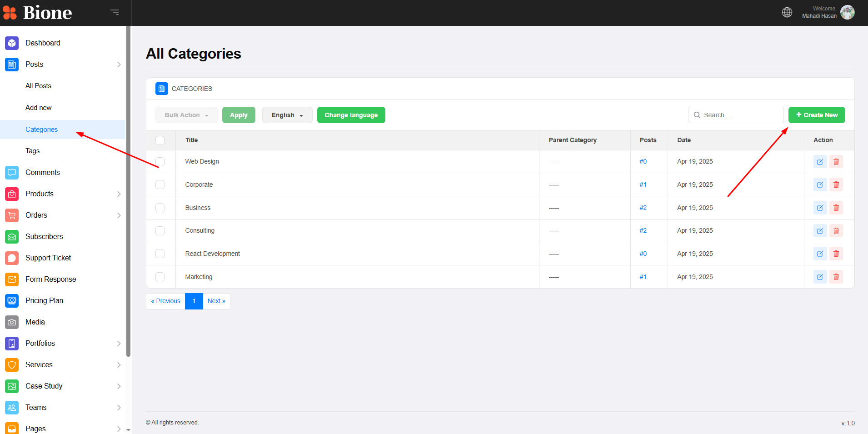Expand the Products menu chevron
Screen dimensions: 868x434
[119, 194]
